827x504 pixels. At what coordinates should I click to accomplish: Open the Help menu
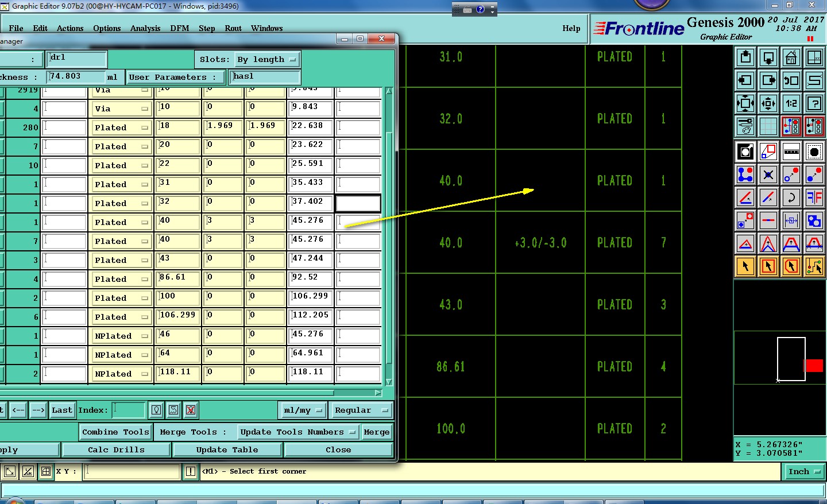(x=571, y=28)
